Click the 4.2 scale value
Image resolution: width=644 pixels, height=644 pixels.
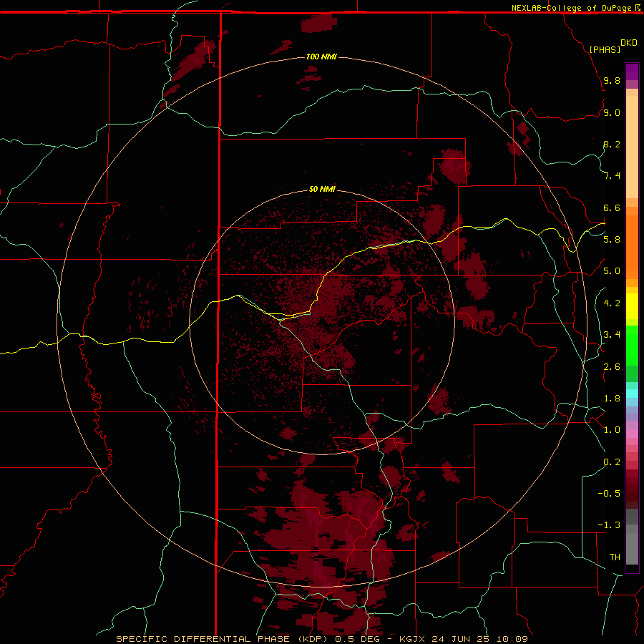pyautogui.click(x=612, y=303)
